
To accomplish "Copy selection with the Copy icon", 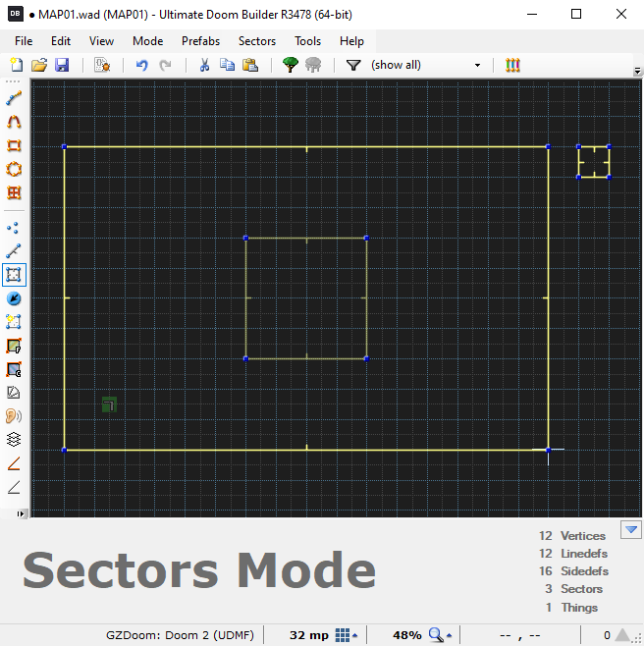I will pos(227,65).
